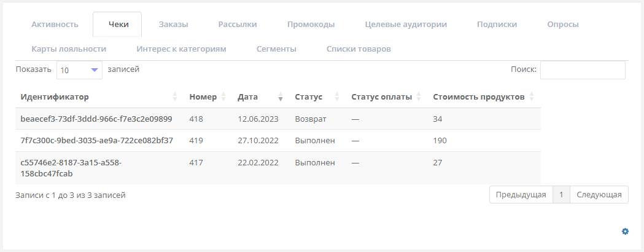Open the Карты лояльности tab
The image size is (644, 252).
point(69,49)
